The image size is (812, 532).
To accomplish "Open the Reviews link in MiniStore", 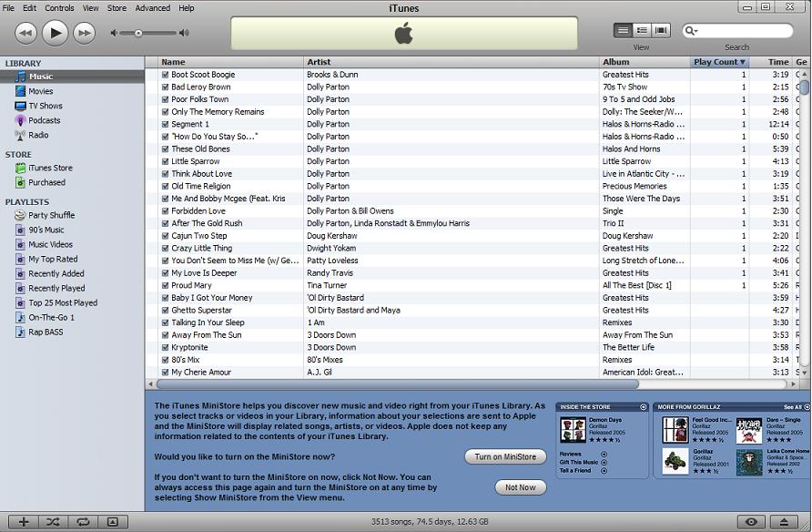I will tap(571, 455).
